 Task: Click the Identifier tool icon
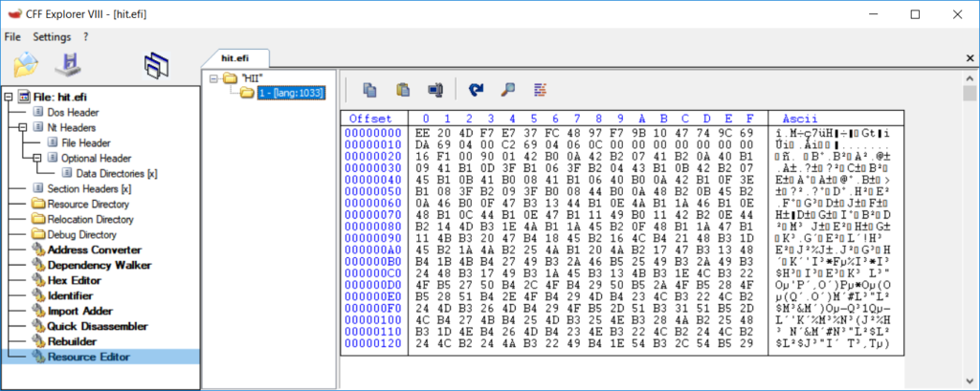(38, 296)
